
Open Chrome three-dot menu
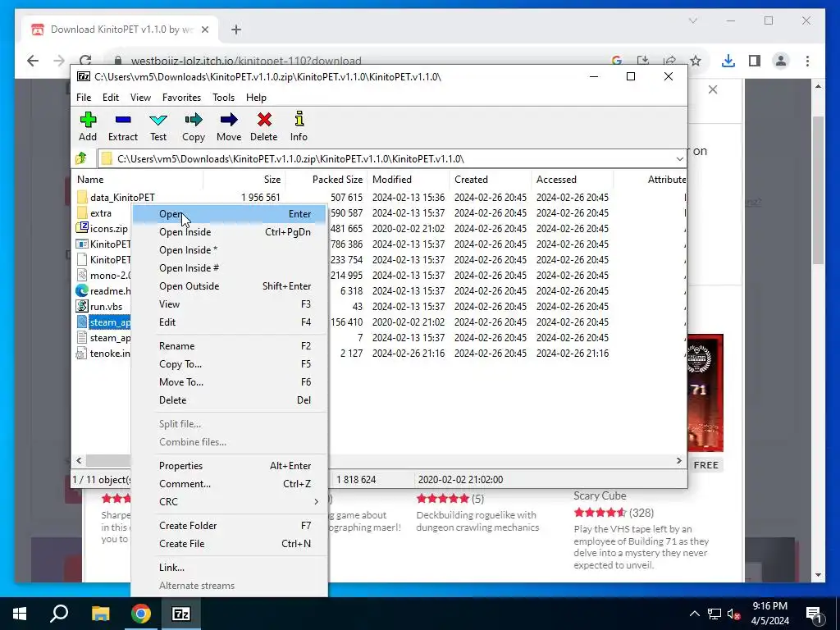click(807, 61)
